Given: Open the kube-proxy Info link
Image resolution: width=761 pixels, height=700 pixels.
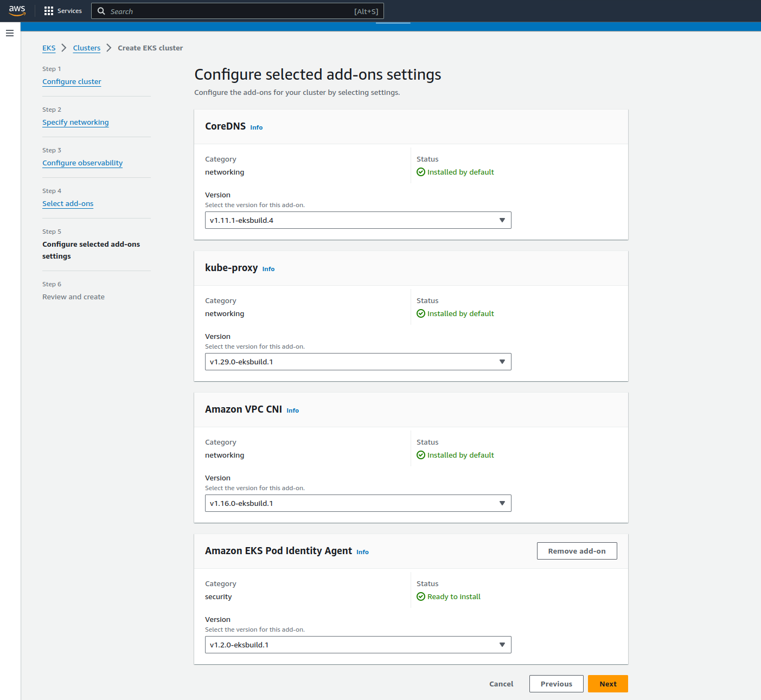Looking at the screenshot, I should 268,269.
